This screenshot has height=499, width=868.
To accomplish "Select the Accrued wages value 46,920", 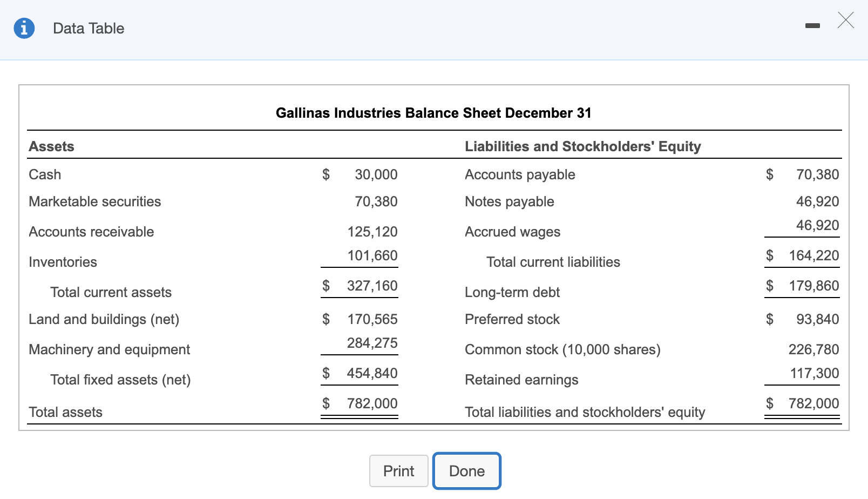I will [817, 225].
